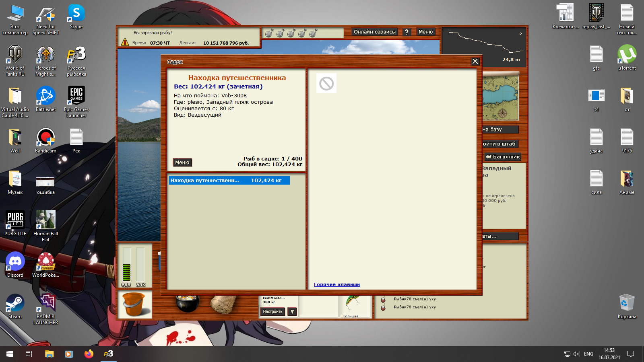644x362 pixels.
Task: Open Heroes of Might shortcut
Action: pyautogui.click(x=45, y=61)
